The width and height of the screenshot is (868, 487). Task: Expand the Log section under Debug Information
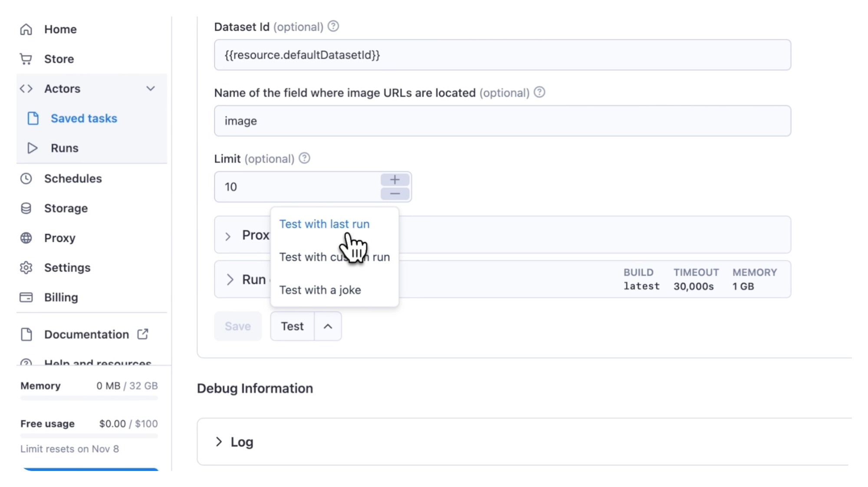(x=219, y=441)
